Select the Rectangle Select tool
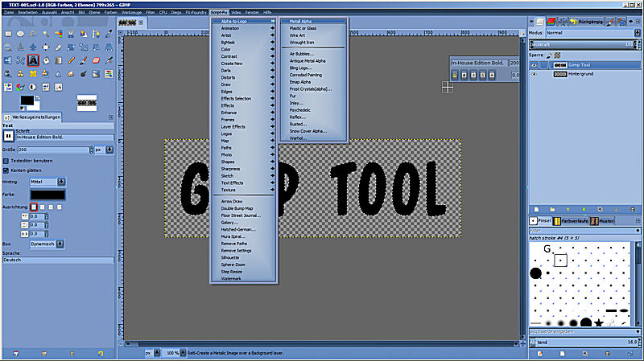Image resolution: width=644 pixels, height=361 pixels. click(x=8, y=34)
